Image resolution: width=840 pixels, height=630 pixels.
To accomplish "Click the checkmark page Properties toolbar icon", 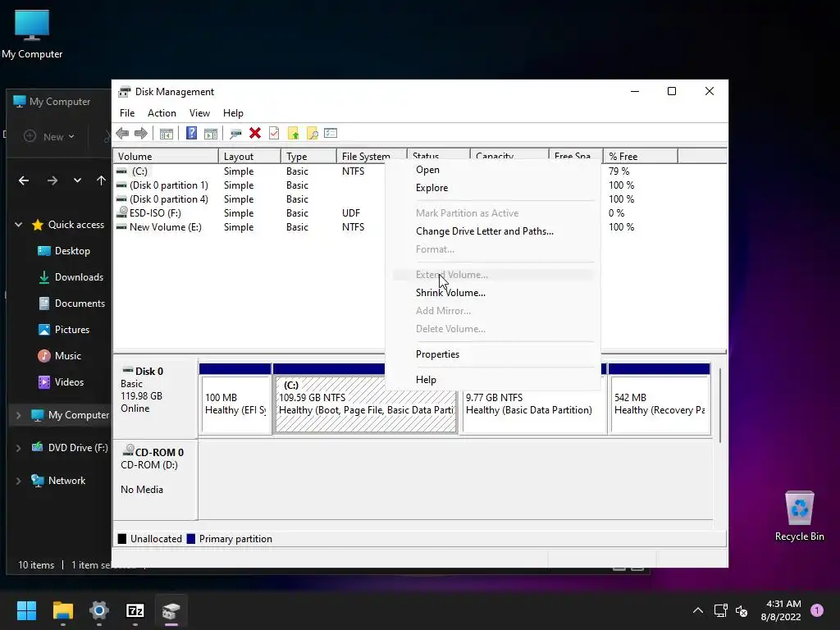I will [274, 133].
